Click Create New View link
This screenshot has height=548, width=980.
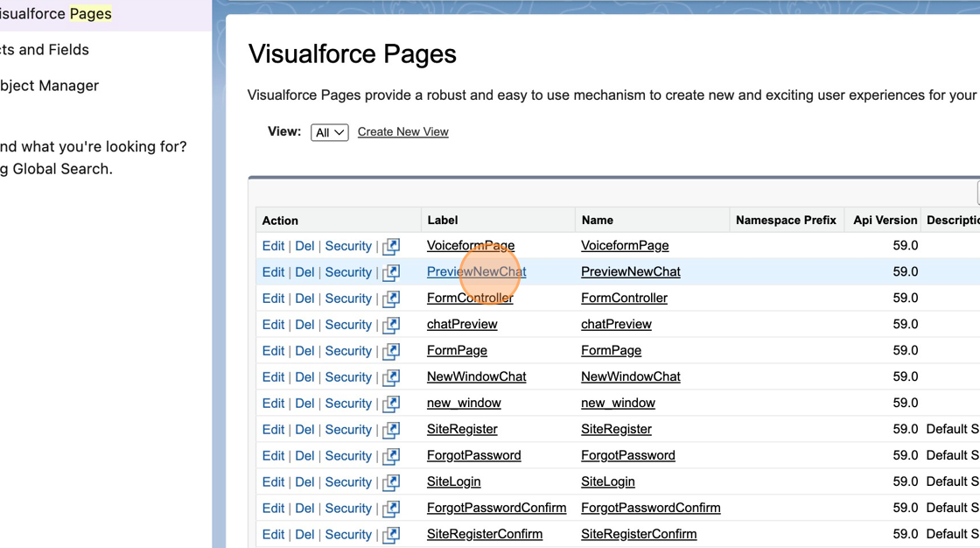click(402, 132)
